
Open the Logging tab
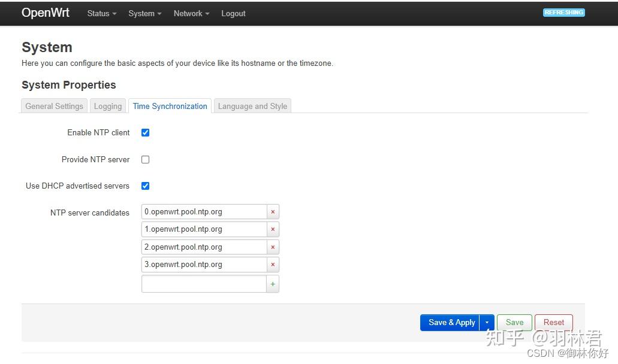108,106
